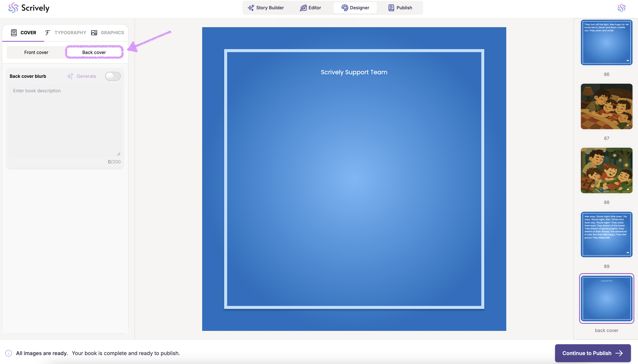Select the Back cover option
The height and width of the screenshot is (364, 638).
[x=94, y=52]
